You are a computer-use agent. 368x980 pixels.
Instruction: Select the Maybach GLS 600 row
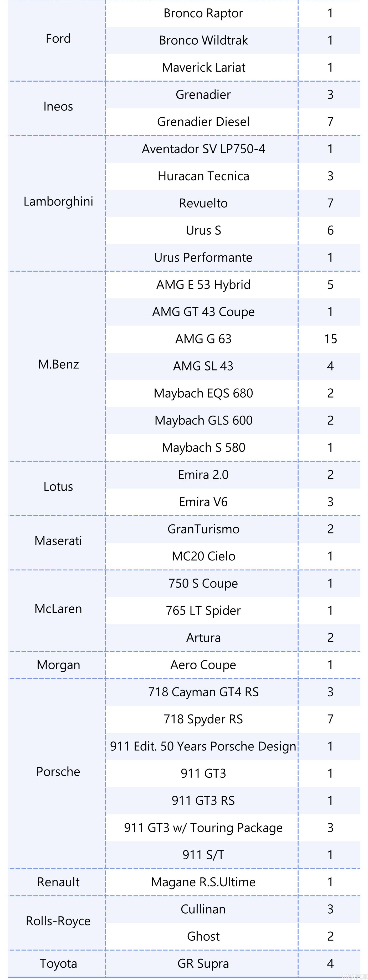pyautogui.click(x=203, y=420)
